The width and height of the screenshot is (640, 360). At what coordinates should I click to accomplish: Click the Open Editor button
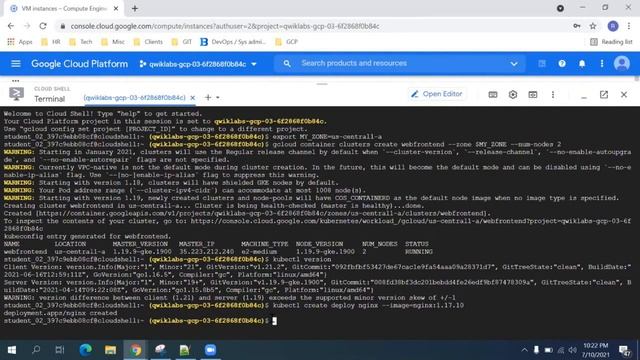point(437,94)
